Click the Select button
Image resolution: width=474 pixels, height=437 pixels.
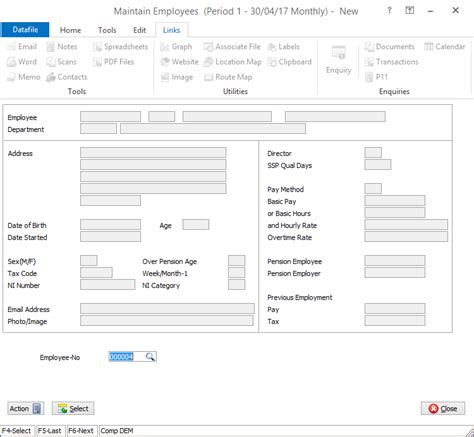(73, 408)
